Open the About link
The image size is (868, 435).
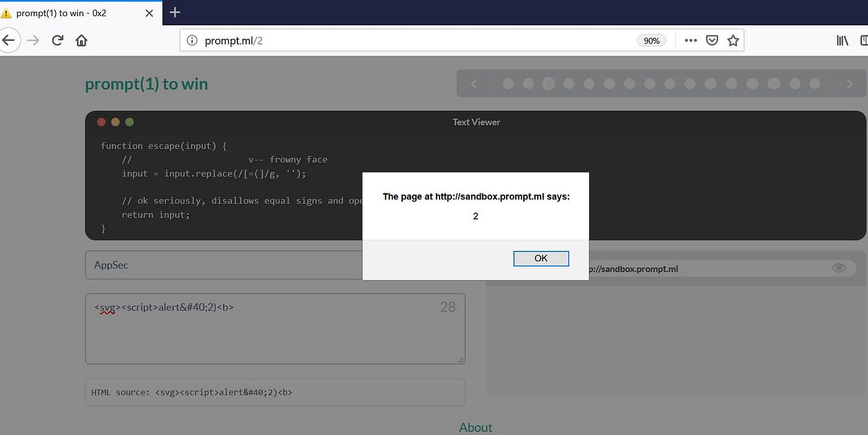[475, 427]
